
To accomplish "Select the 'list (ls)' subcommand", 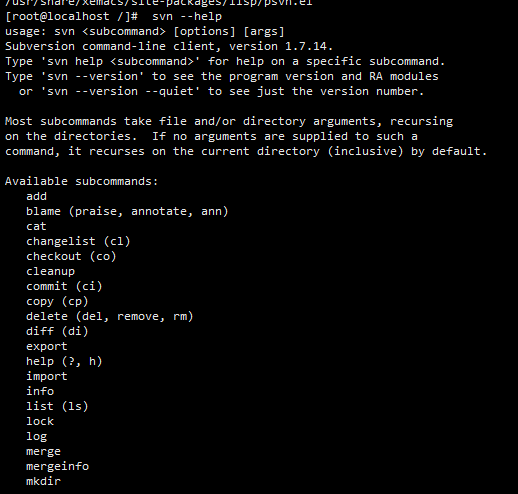I will (x=57, y=406).
